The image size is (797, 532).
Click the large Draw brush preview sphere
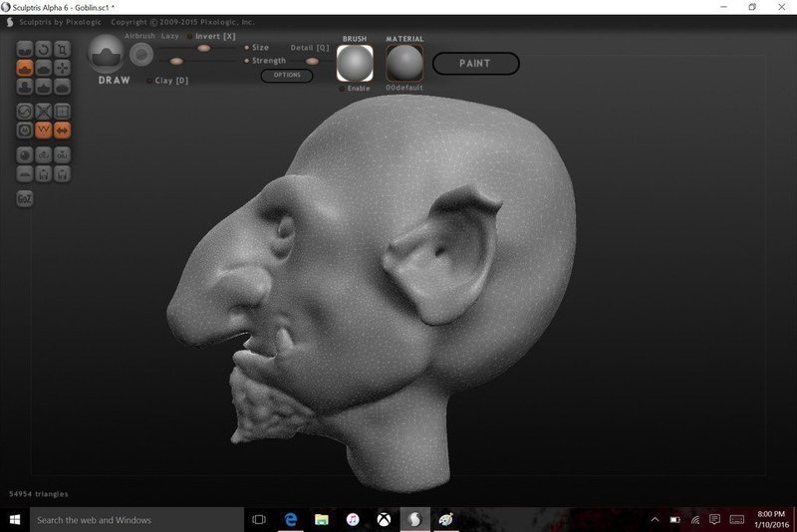106,53
